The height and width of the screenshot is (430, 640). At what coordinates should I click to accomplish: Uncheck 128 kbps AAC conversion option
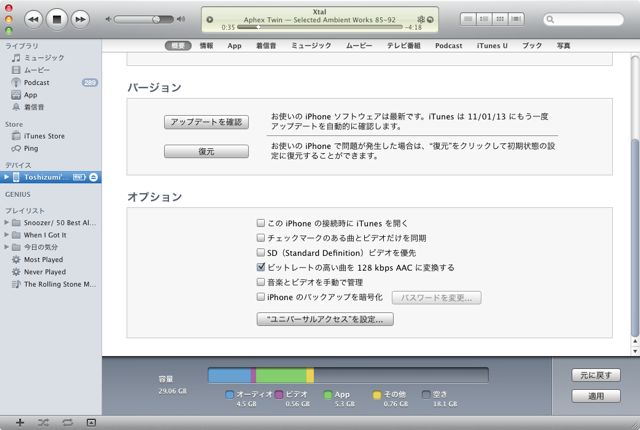[261, 267]
